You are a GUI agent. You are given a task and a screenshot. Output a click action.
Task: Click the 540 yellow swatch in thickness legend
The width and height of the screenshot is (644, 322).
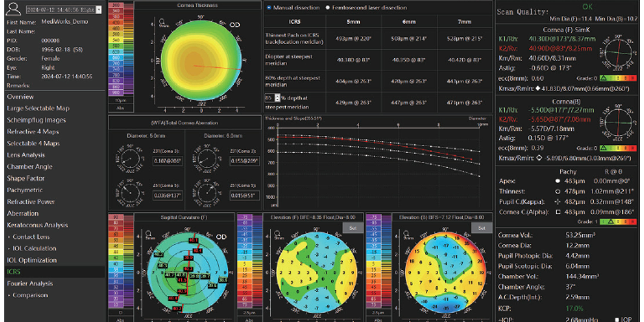click(x=116, y=40)
